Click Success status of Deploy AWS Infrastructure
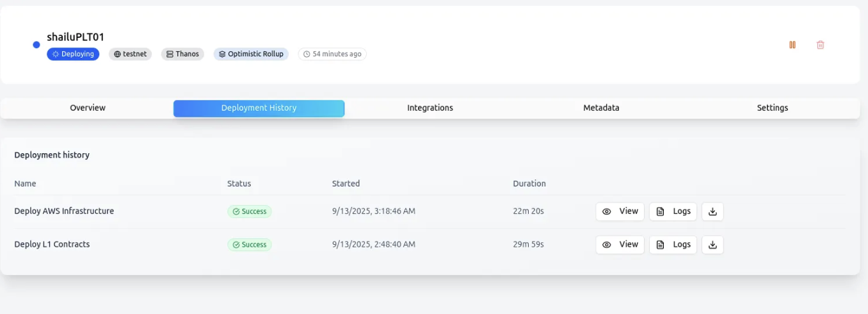The height and width of the screenshot is (314, 868). [250, 211]
